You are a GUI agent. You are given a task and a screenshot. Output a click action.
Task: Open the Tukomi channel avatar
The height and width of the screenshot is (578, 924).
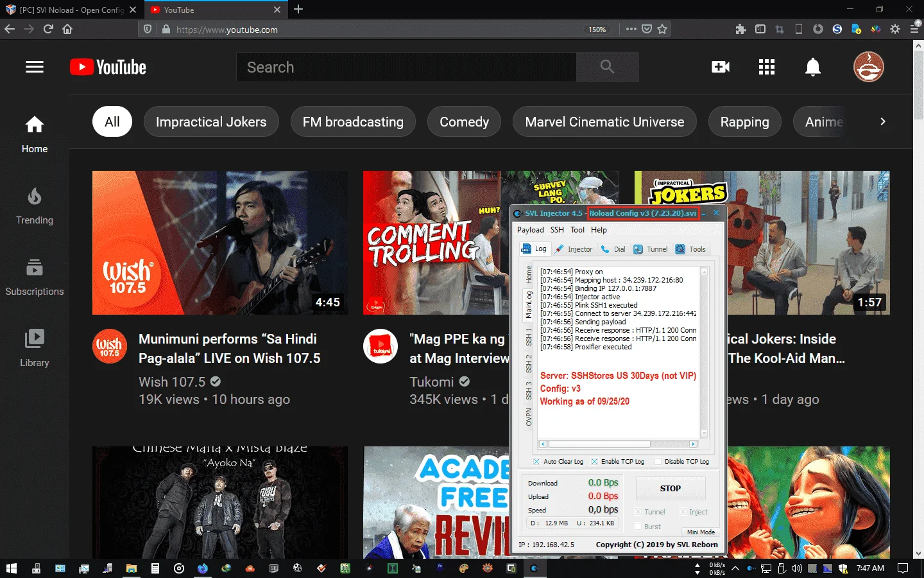tap(381, 346)
